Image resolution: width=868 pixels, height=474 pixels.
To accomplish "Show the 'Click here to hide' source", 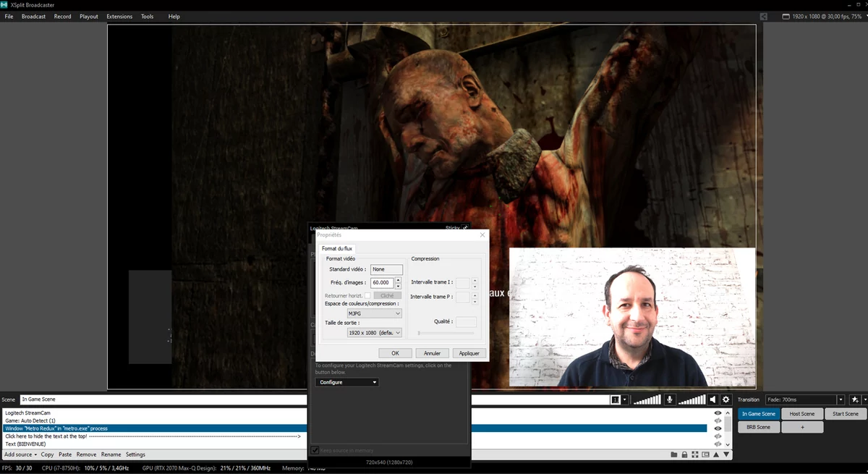I will point(718,436).
